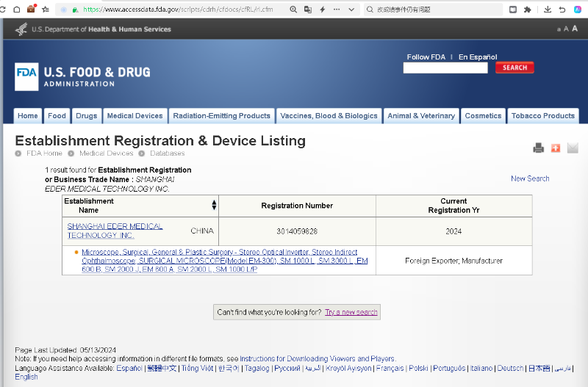588x387 pixels.
Task: Open the Medical Devices tab
Action: click(135, 116)
